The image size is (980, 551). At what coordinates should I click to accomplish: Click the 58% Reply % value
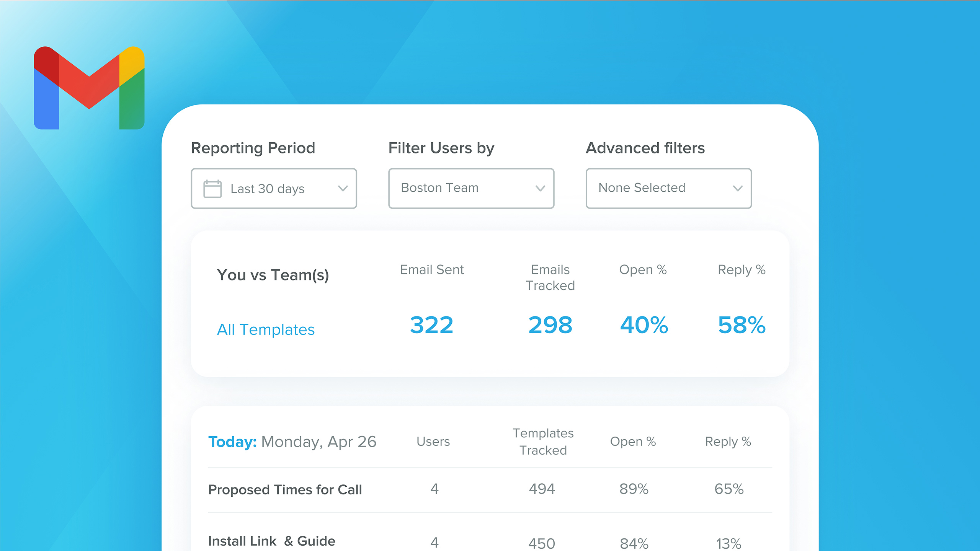pos(741,326)
